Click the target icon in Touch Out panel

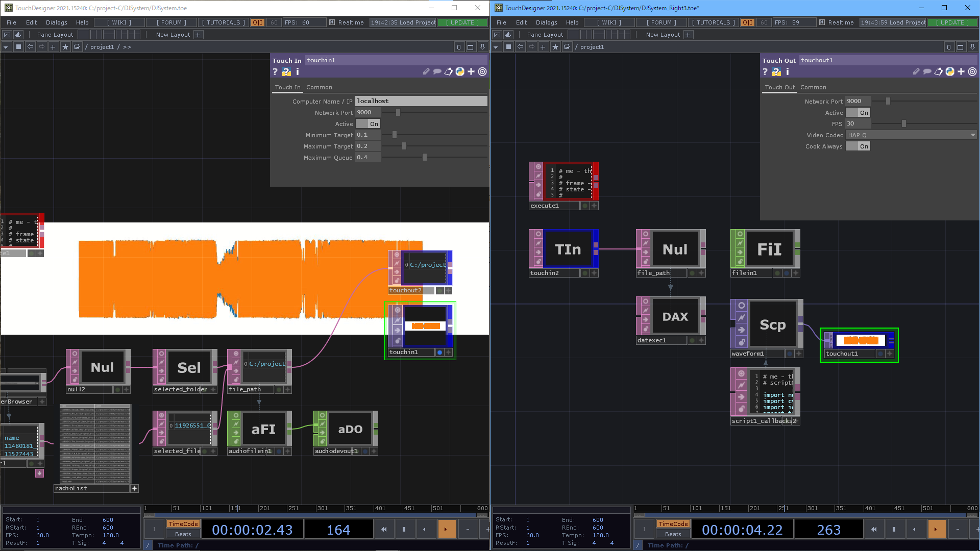(972, 72)
